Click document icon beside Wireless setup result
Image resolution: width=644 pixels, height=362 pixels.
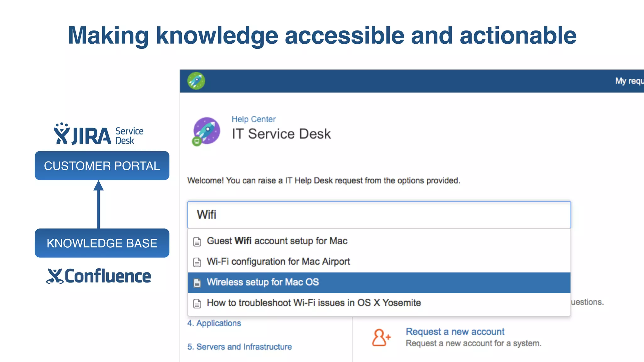(197, 283)
